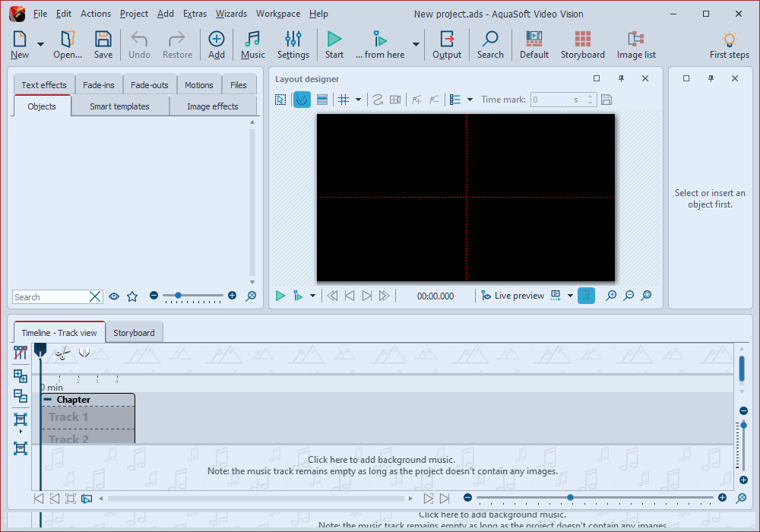The height and width of the screenshot is (532, 760).
Task: Toggle the crossed-out tracks icon in the timeline sidebar
Action: 21,353
